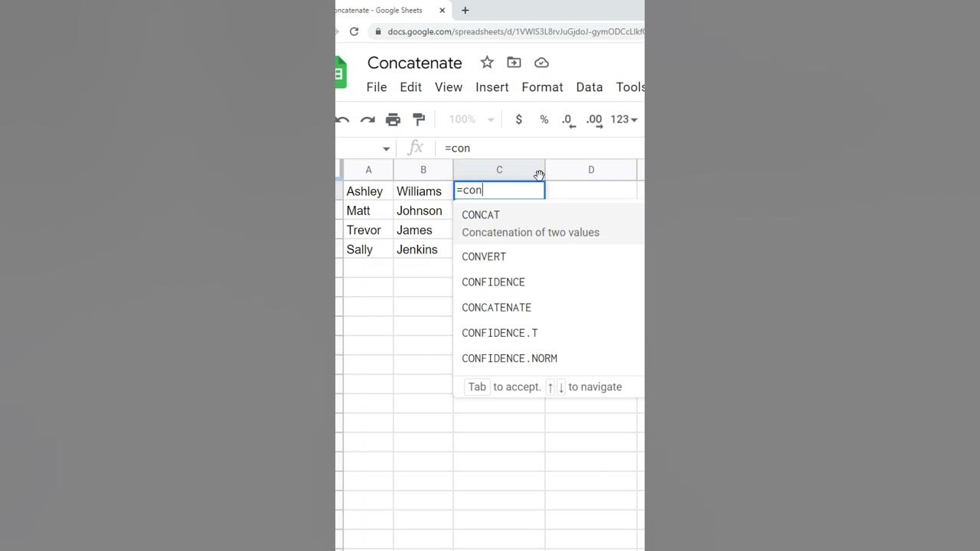Select cell containing Sally
Screen dimensions: 980x551
tap(368, 249)
